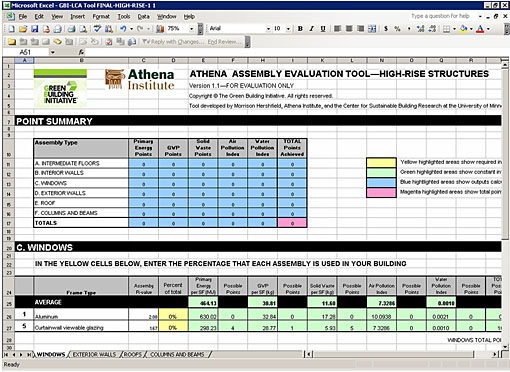Click the insert function fx icon
This screenshot has height=372, width=510.
tap(81, 52)
